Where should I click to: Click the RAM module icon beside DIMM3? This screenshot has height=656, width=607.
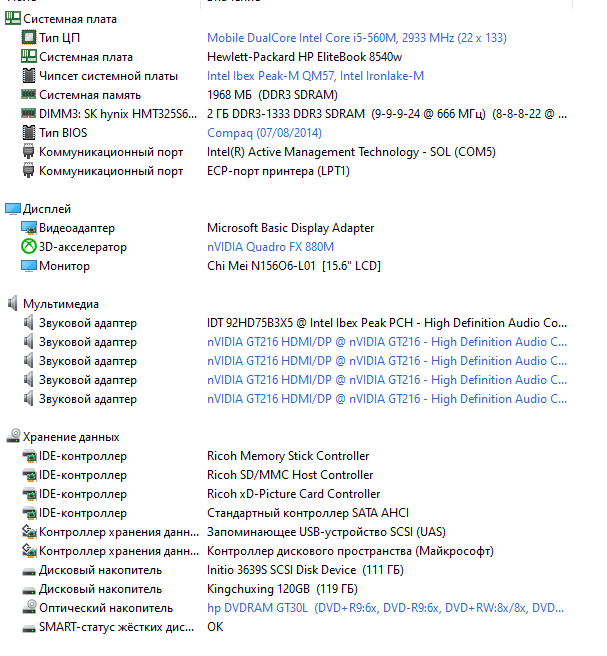(28, 113)
